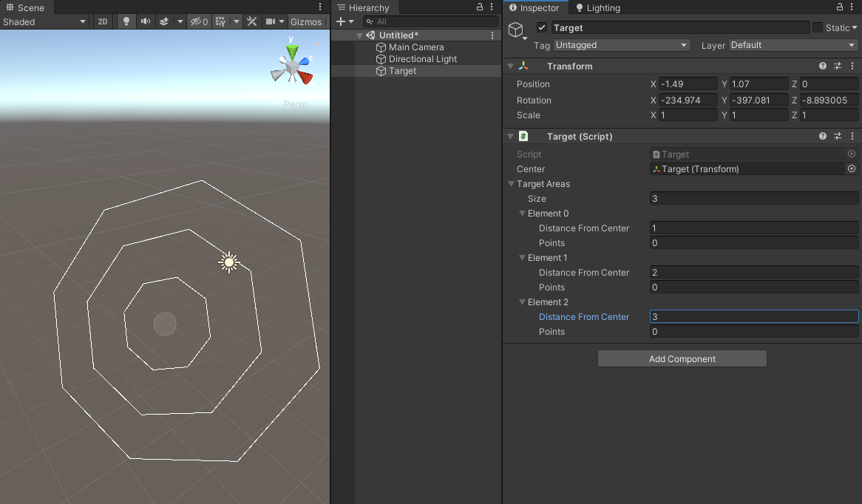
Task: Open component tools settings icon in Scene
Action: (252, 21)
